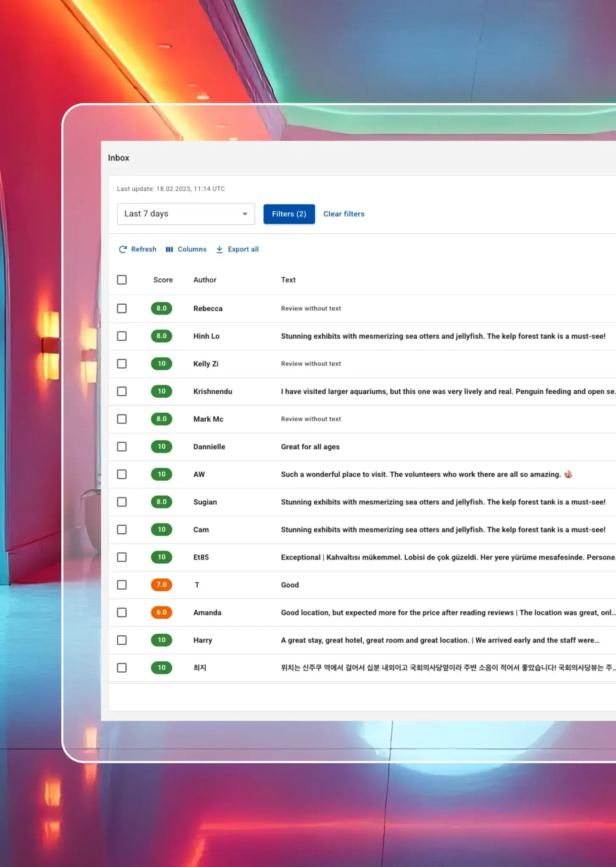
Task: Select the checkbox for Krishnendu's review
Action: 122,391
